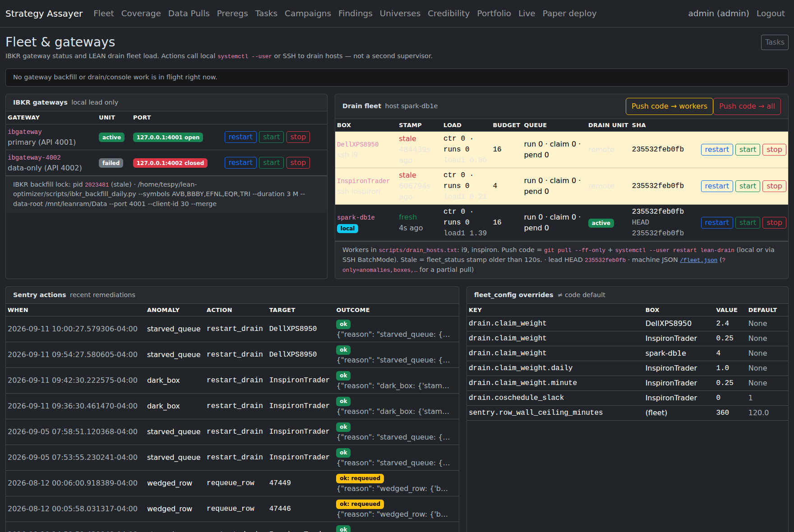Click target 47446 in Sentry actions

pyautogui.click(x=280, y=509)
